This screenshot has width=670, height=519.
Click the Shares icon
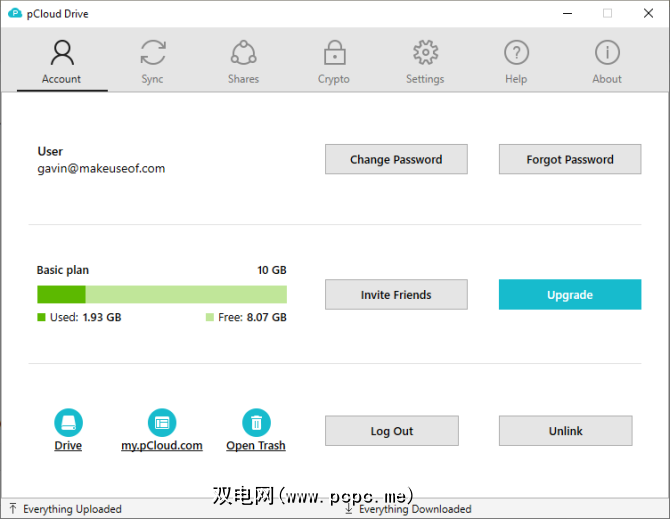pyautogui.click(x=244, y=53)
